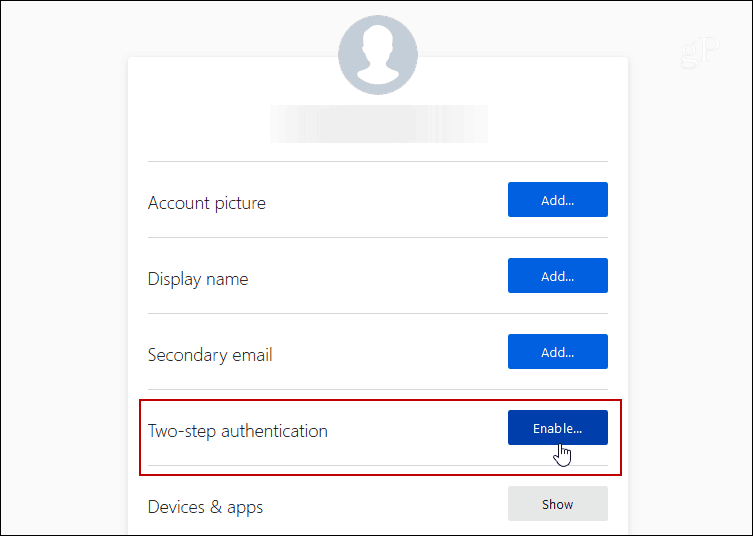753x536 pixels.
Task: Click the Devices & apps label
Action: pos(205,507)
